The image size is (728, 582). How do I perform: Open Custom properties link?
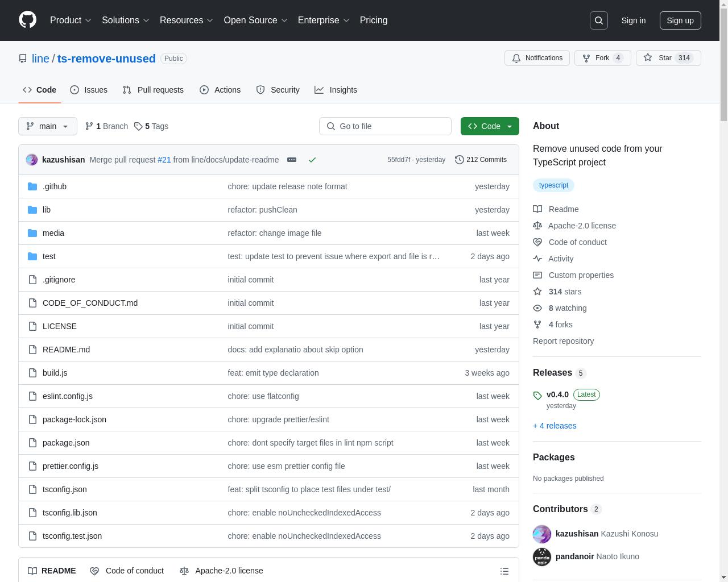coord(573,275)
